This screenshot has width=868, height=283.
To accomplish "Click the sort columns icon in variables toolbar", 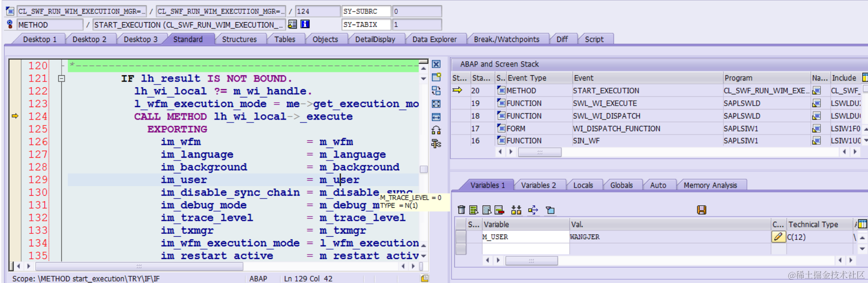I will coord(516,210).
